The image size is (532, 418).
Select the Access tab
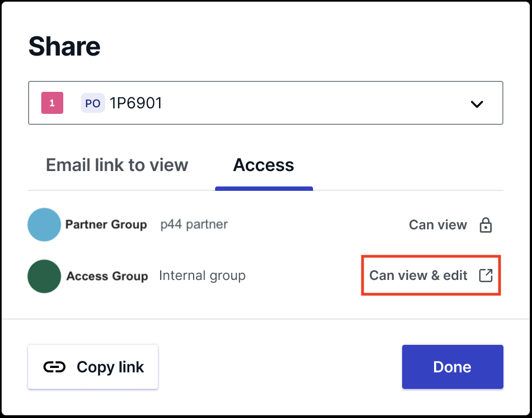click(264, 165)
